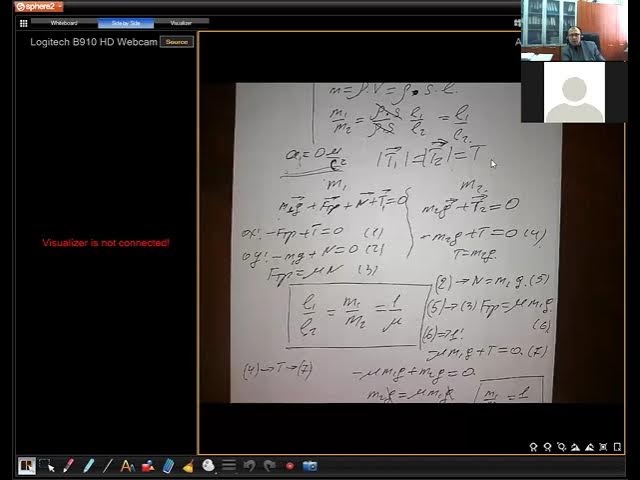The height and width of the screenshot is (480, 640).
Task: Click the 'Visualizer is not connected!' message
Action: click(106, 243)
